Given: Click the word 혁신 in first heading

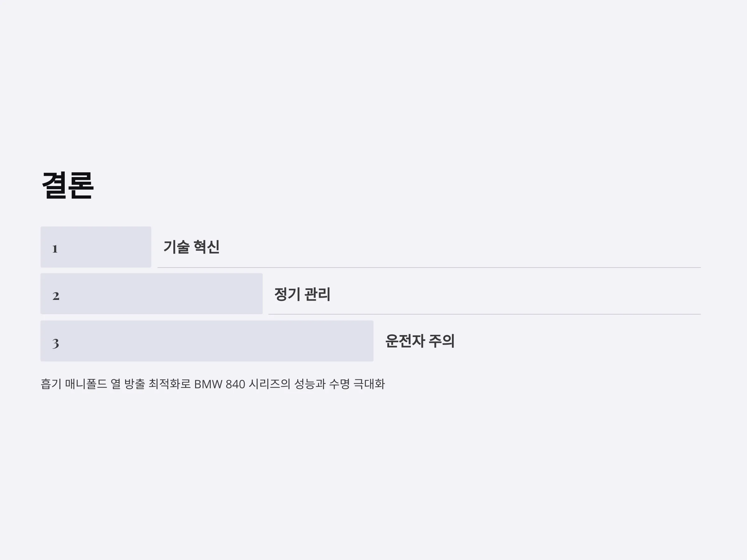Looking at the screenshot, I should coord(207,247).
